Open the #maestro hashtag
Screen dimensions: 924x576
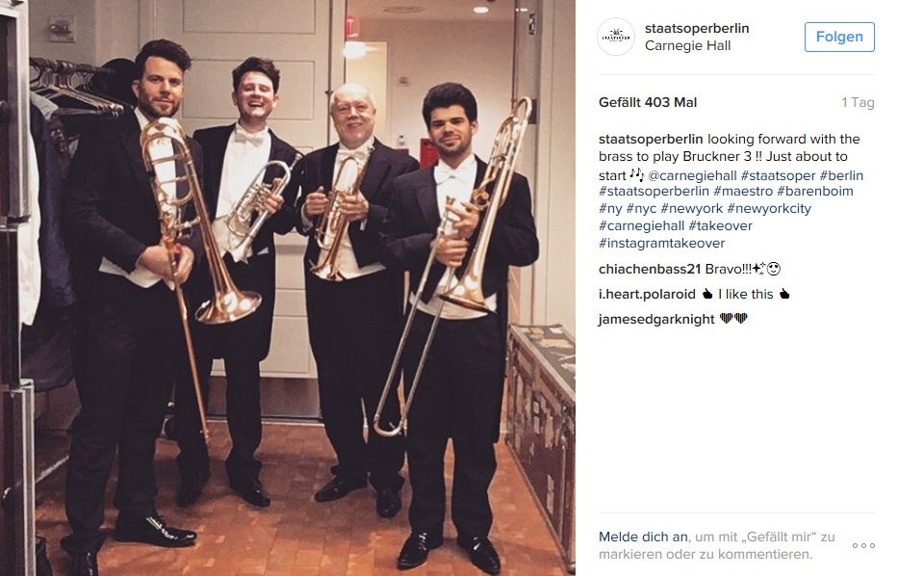[x=742, y=191]
